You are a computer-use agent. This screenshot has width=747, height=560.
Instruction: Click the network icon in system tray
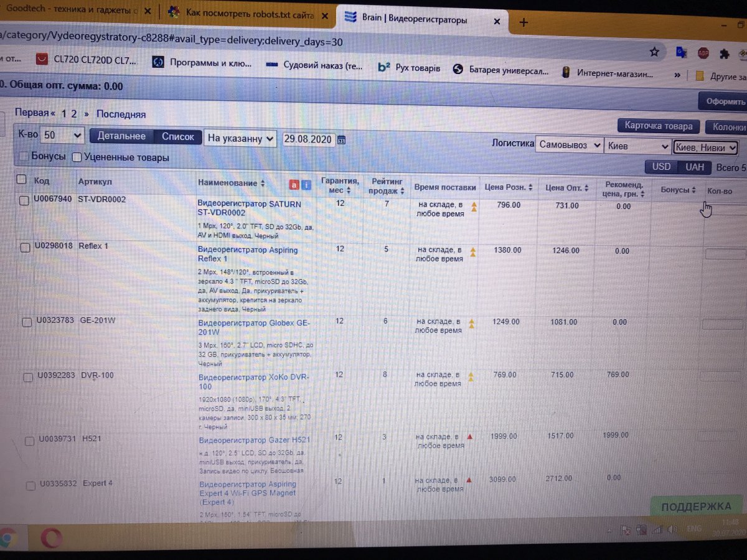pyautogui.click(x=657, y=530)
